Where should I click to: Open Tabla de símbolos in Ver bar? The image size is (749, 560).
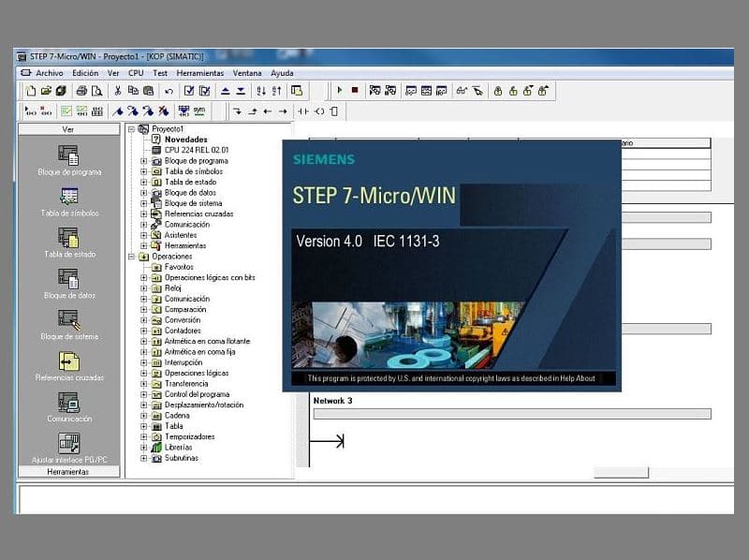[x=68, y=201]
